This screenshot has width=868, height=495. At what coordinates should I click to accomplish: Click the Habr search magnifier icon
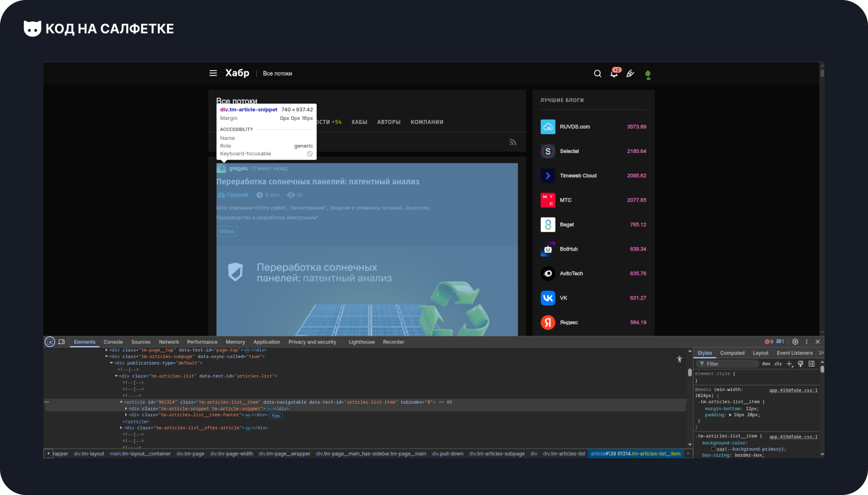tap(598, 74)
